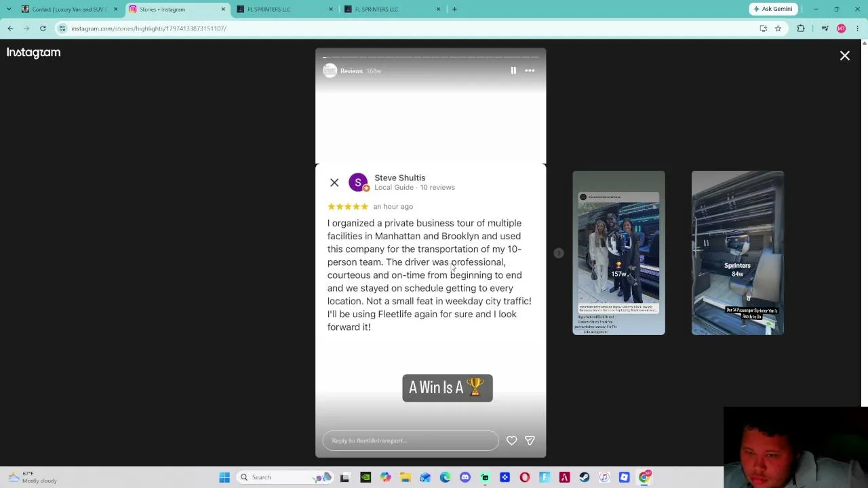Open File Explorer from the taskbar

tap(405, 477)
